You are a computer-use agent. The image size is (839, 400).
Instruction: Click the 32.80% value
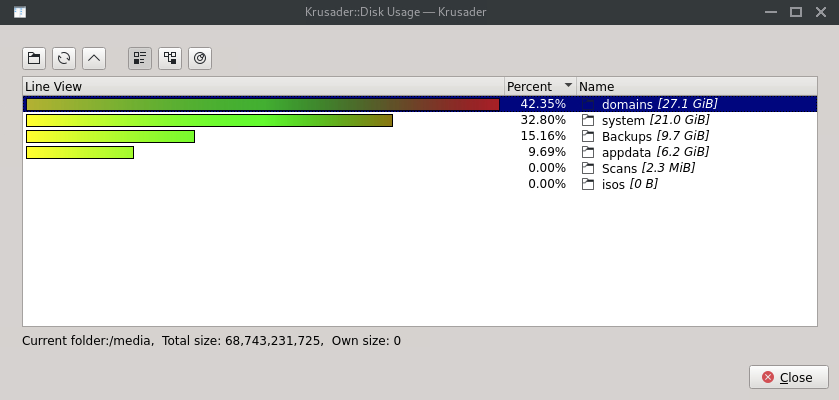543,120
